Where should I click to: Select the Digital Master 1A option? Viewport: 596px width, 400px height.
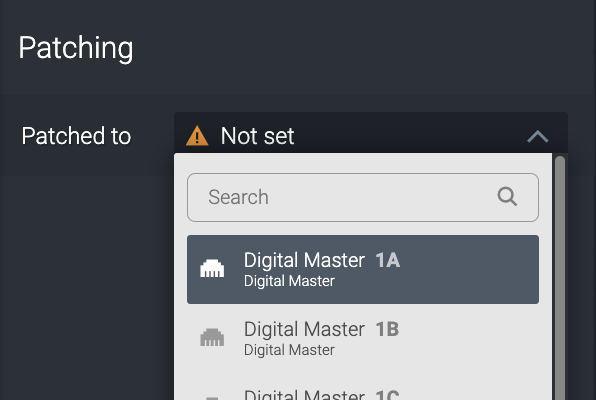point(363,269)
